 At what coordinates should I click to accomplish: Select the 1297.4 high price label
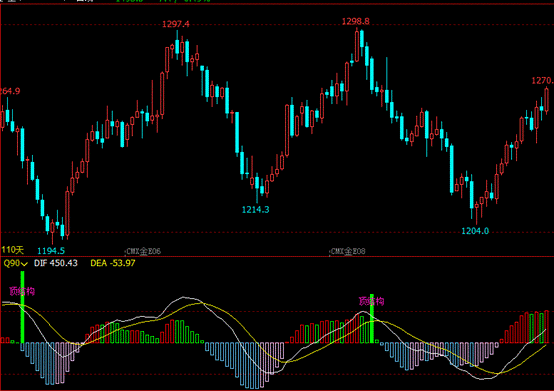(x=176, y=24)
